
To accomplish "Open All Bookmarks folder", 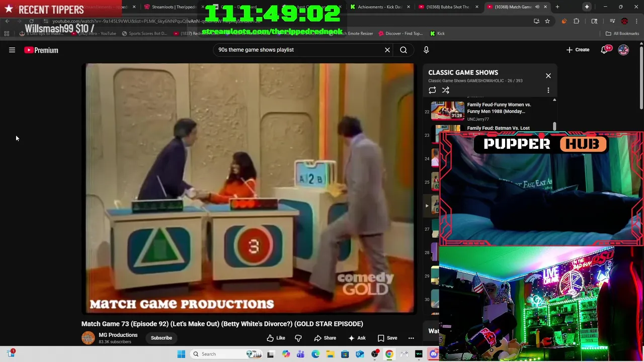I will pos(622,34).
